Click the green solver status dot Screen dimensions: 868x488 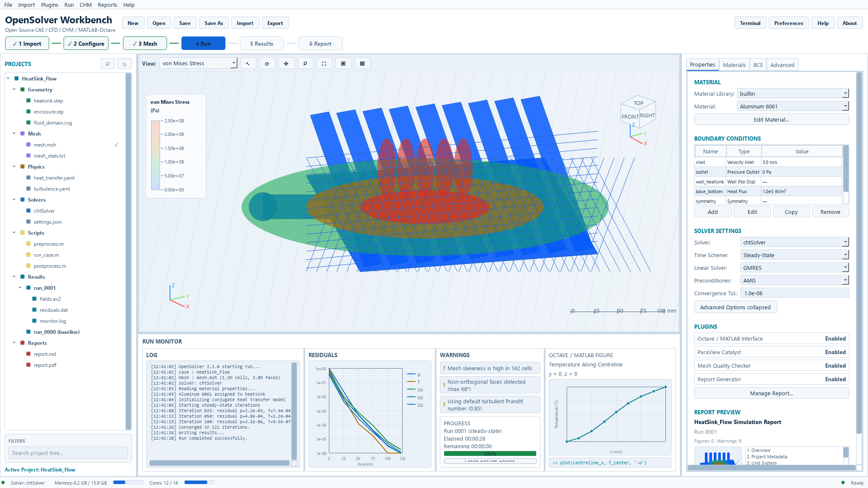tap(3, 483)
